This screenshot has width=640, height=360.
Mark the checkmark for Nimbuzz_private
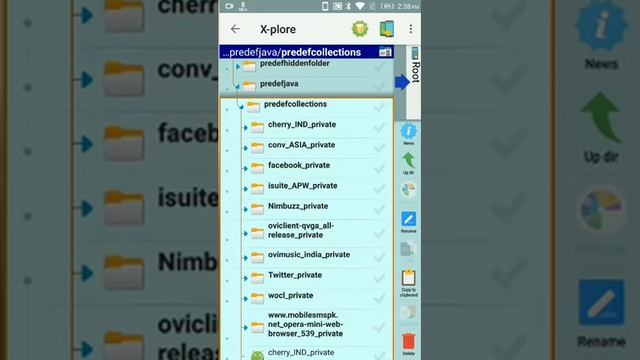(x=379, y=209)
